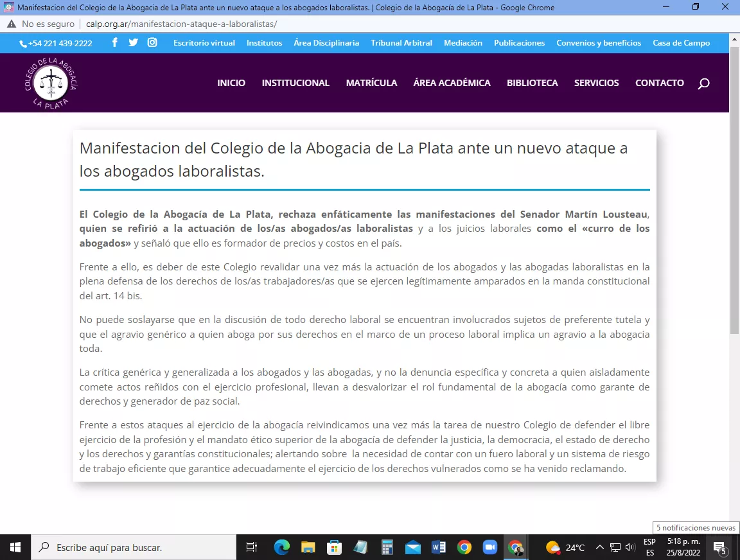Click the paragraph starting 'No puede soslayarse'
Screen dimensions: 740x560
pyautogui.click(x=364, y=334)
